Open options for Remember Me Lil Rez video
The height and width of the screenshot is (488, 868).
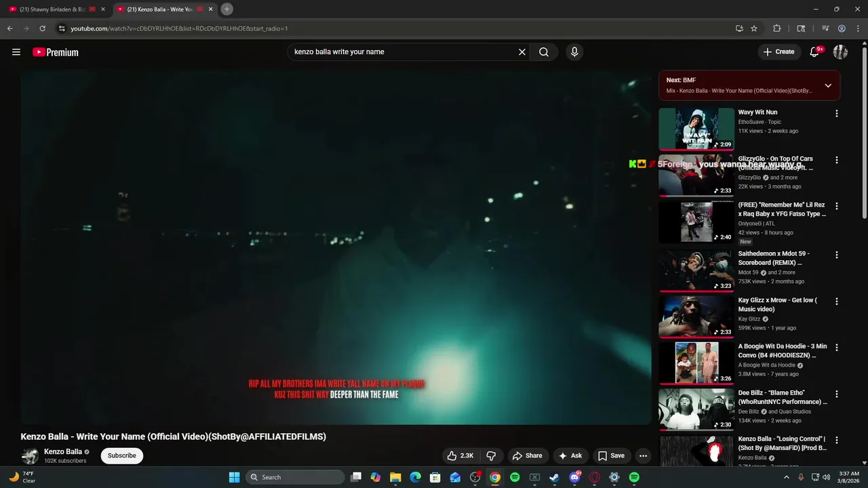[x=836, y=206]
